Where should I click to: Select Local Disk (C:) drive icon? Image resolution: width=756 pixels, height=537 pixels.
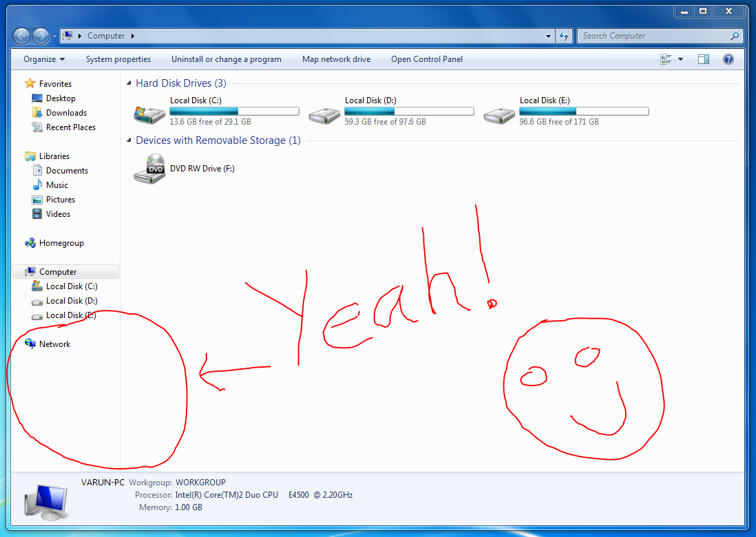(x=149, y=115)
